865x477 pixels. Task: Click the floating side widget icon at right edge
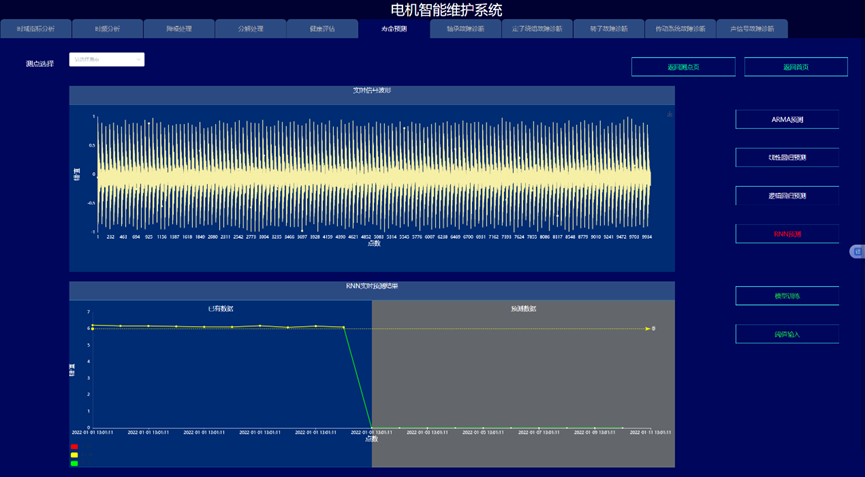pyautogui.click(x=857, y=252)
